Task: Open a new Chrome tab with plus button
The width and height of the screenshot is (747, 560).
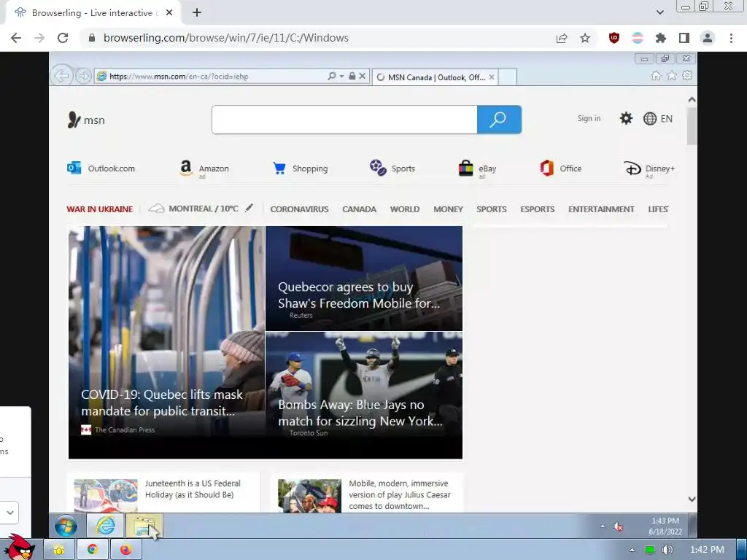Action: (197, 13)
